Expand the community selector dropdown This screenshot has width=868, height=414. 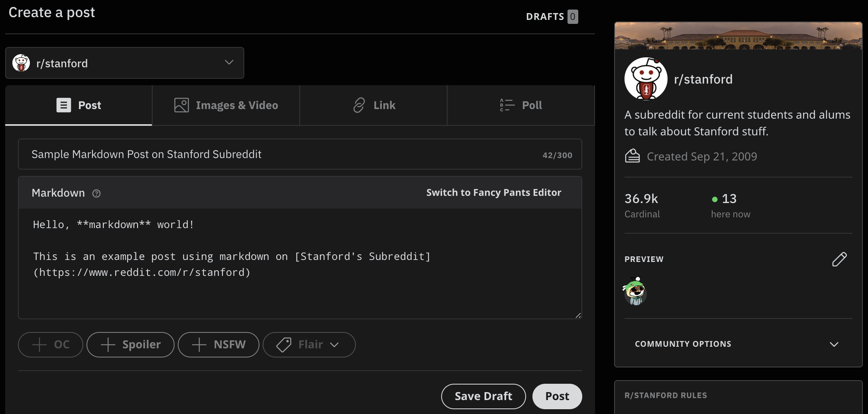point(229,62)
